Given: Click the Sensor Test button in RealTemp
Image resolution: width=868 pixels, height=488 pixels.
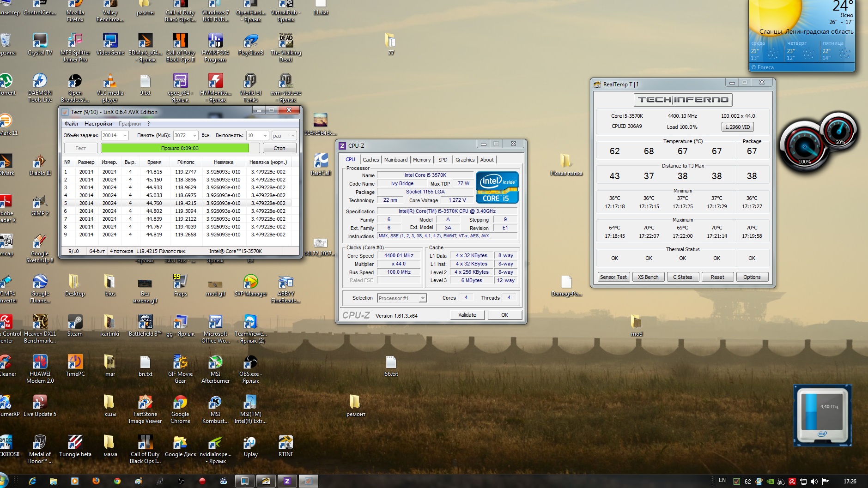Looking at the screenshot, I should click(613, 277).
